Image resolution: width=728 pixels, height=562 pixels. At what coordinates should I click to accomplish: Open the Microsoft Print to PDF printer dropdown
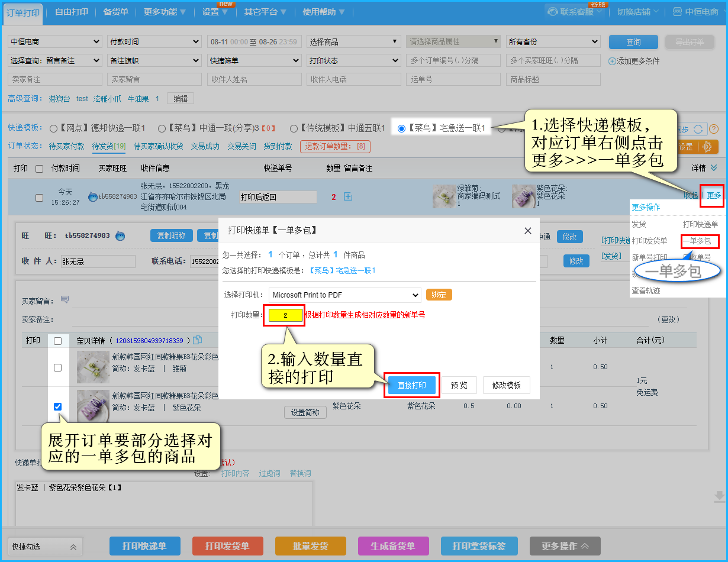pos(344,295)
